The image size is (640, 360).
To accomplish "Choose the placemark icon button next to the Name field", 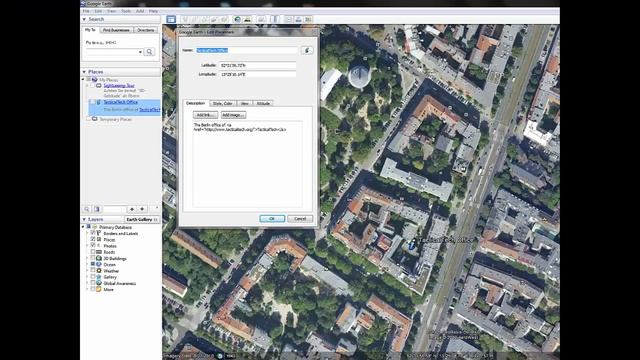I will tap(307, 50).
